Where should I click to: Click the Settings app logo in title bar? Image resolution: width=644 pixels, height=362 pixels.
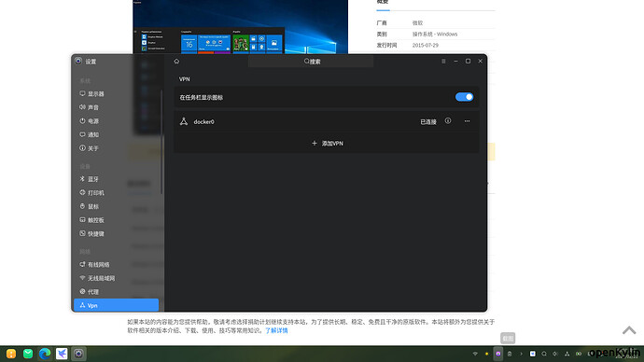pyautogui.click(x=78, y=62)
